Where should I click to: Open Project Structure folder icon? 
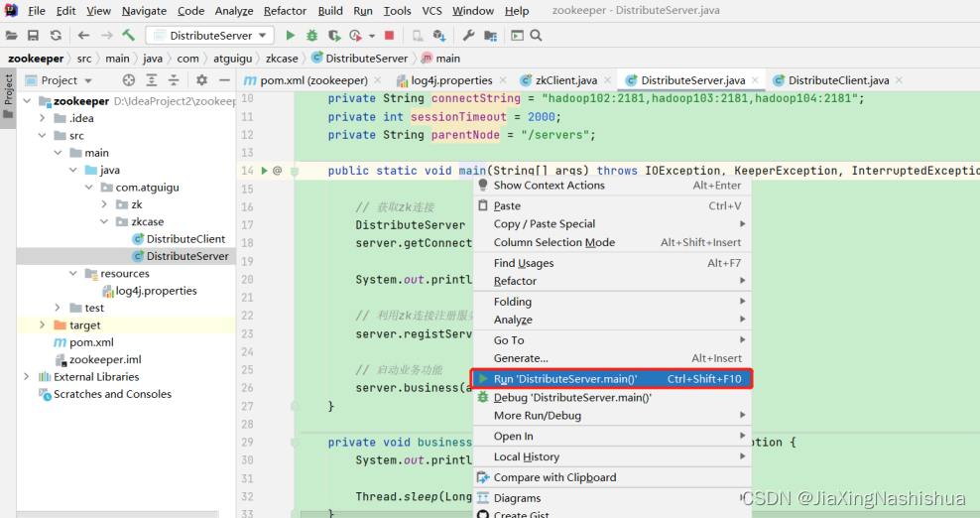[x=491, y=36]
